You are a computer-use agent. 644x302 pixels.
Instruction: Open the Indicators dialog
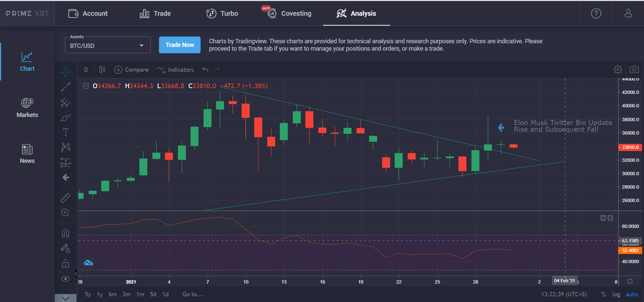click(x=175, y=69)
